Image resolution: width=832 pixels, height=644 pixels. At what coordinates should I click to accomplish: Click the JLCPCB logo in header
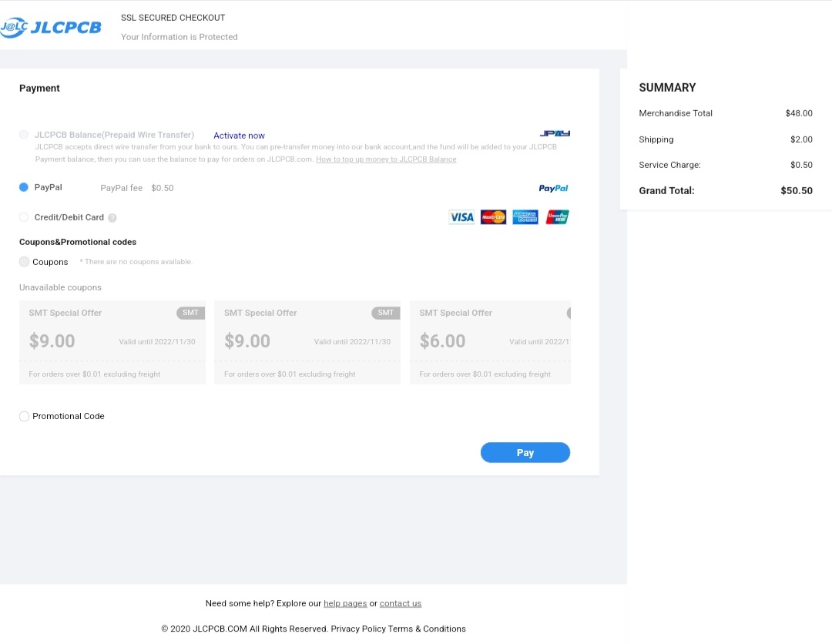click(x=51, y=27)
